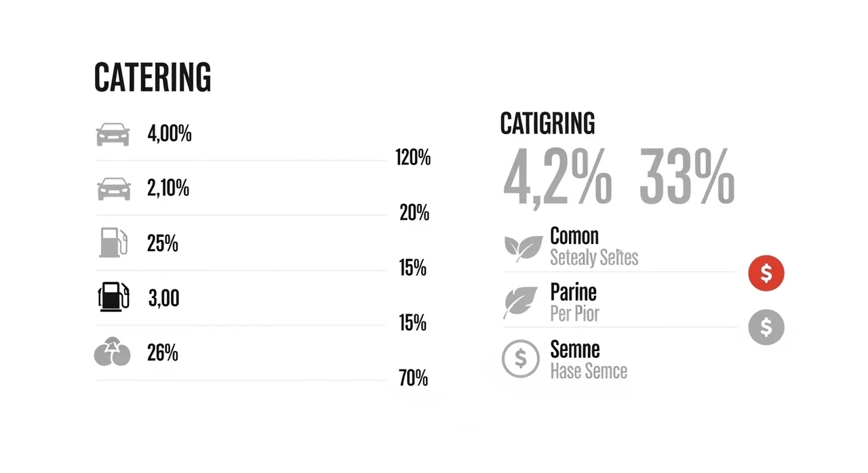Click the single leaf icon next to Parine
868x473 pixels.
520,303
